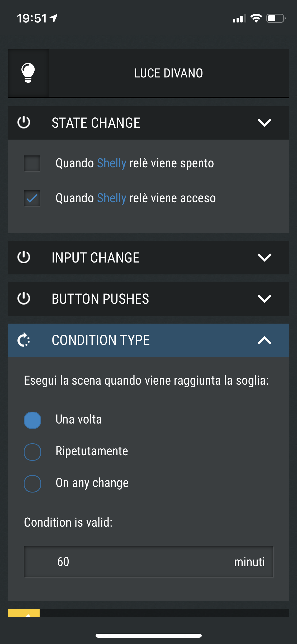Click the Condition Type refresh icon
Viewport: 297px width, 644px height.
pos(24,340)
